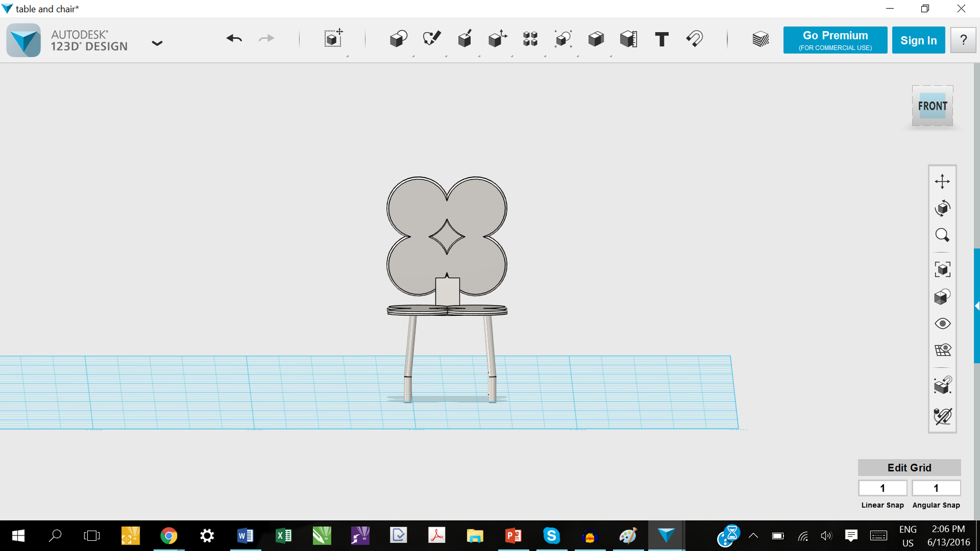Screen dimensions: 980x551
Task: Toggle grid visibility in navigation bar
Action: pos(942,350)
